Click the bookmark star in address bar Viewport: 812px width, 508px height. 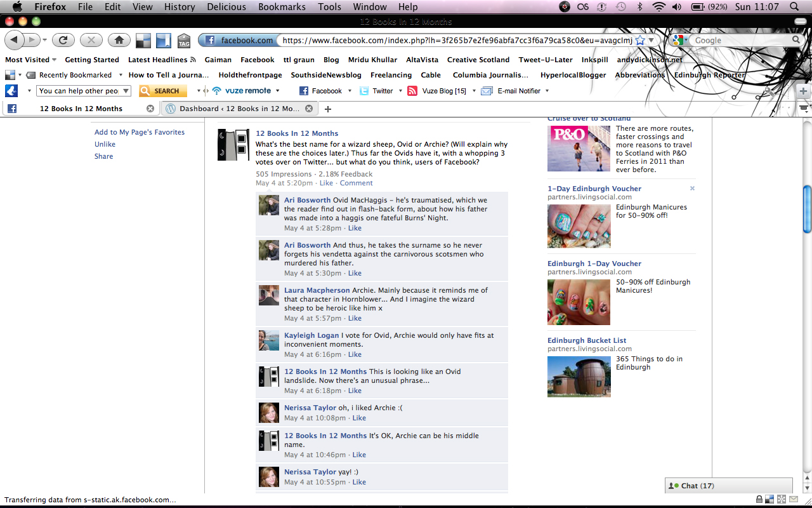pyautogui.click(x=640, y=40)
